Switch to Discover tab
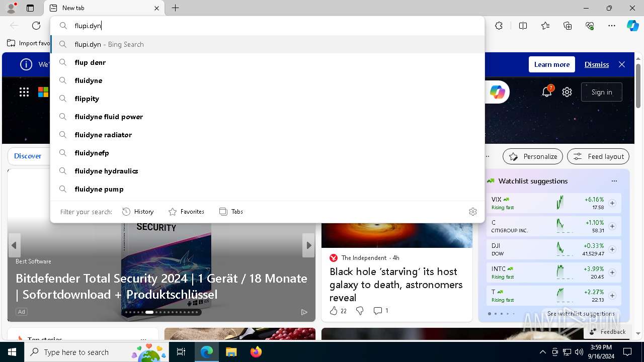The image size is (644, 362). point(28,156)
